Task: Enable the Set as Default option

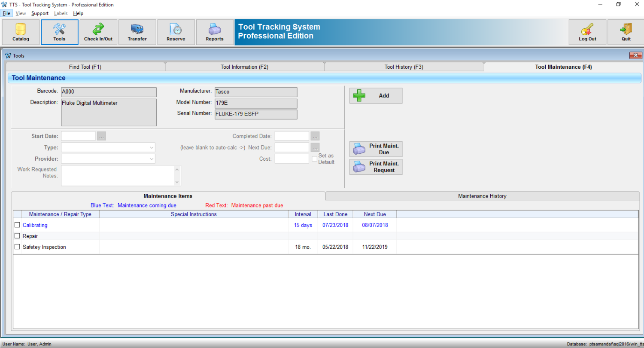Action: [314, 159]
